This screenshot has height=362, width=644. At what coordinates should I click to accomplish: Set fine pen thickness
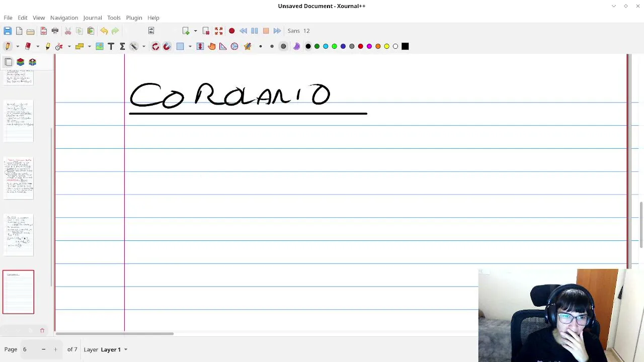pyautogui.click(x=261, y=46)
